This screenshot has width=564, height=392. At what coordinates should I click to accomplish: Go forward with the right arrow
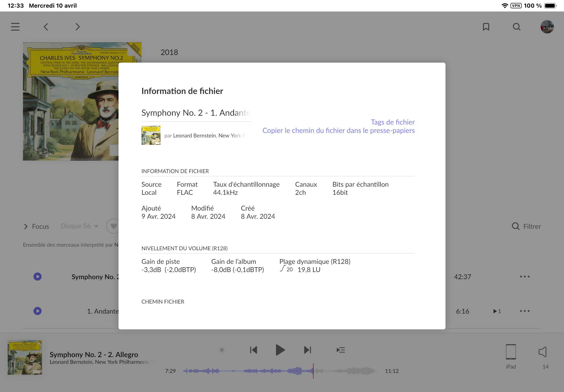click(x=77, y=27)
